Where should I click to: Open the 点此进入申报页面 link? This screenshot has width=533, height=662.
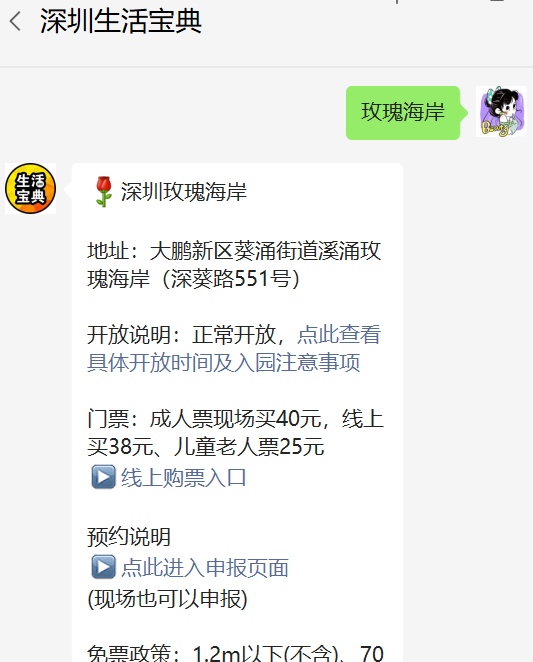(x=205, y=567)
